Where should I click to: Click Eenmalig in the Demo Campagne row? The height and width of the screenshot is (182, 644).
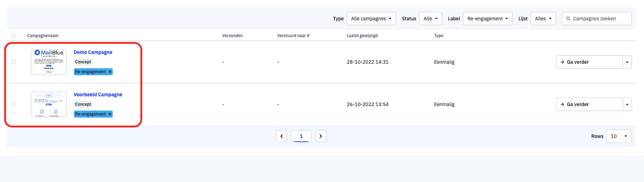tap(444, 62)
